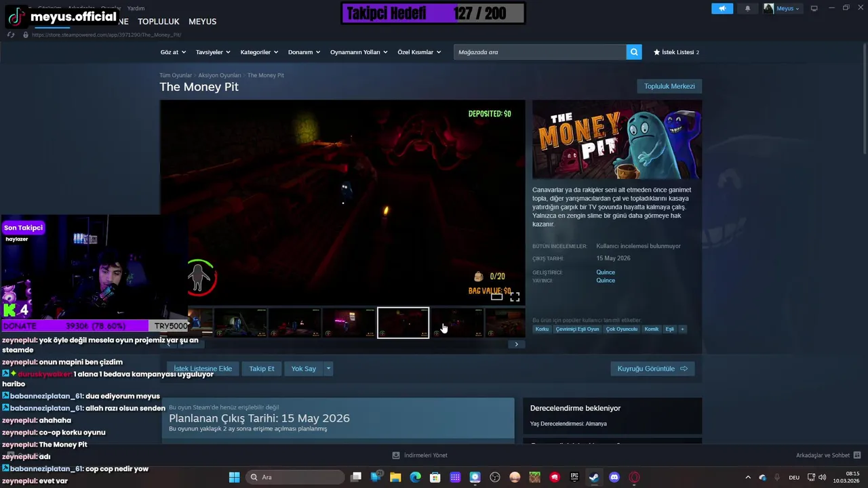Open the Quince developer link
The height and width of the screenshot is (488, 868).
click(606, 272)
